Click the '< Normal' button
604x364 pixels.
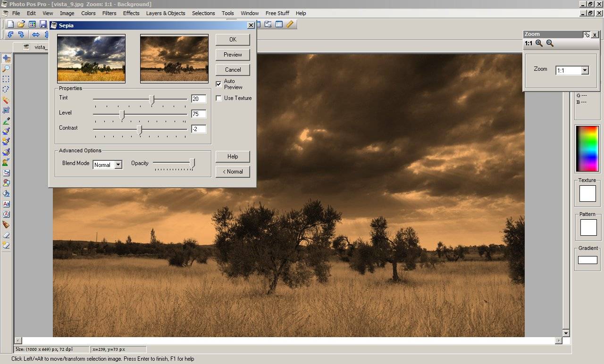[x=233, y=171]
